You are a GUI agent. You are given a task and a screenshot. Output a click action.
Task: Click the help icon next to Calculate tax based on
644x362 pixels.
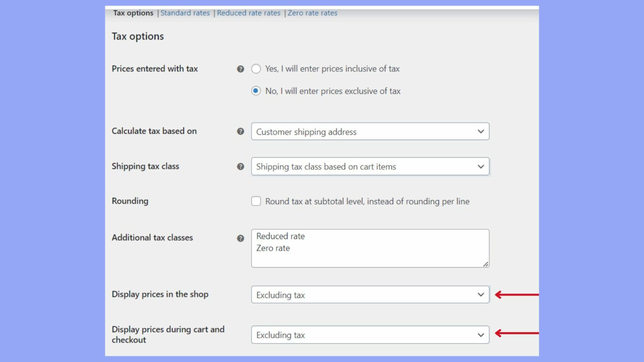click(x=240, y=131)
